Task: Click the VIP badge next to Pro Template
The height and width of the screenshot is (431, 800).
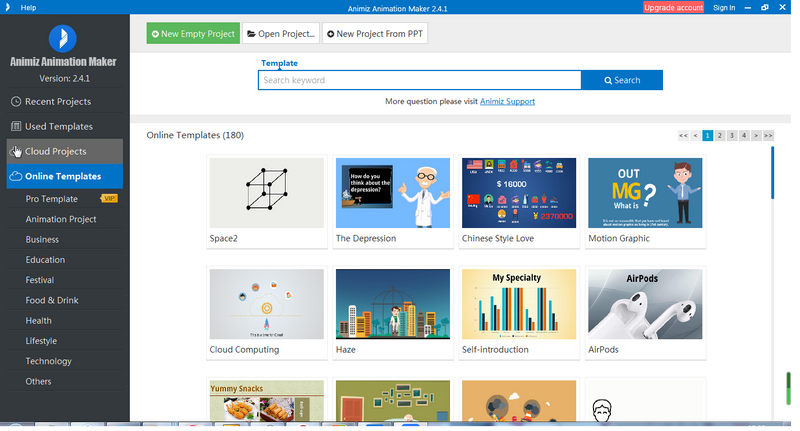Action: coord(110,199)
